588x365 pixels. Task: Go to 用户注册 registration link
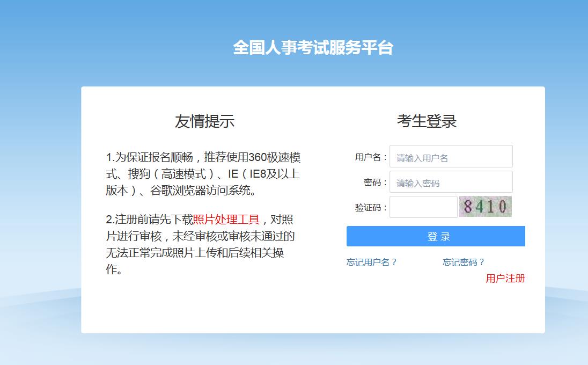(x=505, y=279)
